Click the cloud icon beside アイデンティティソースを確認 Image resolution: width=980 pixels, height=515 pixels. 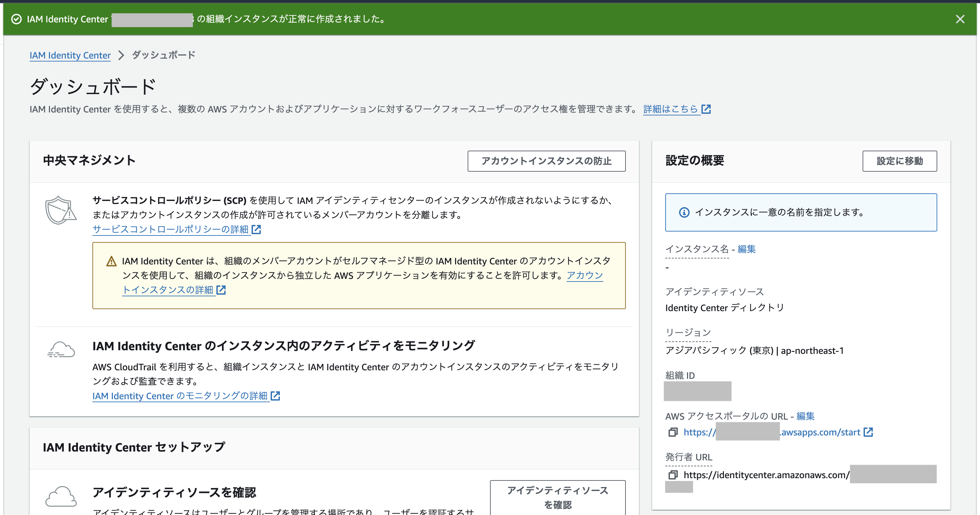61,496
